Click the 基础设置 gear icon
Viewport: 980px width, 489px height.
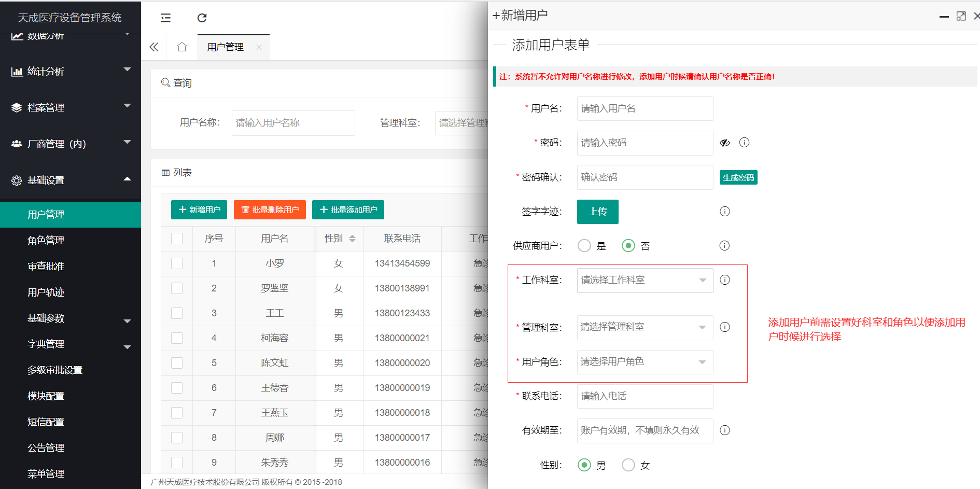coord(17,180)
